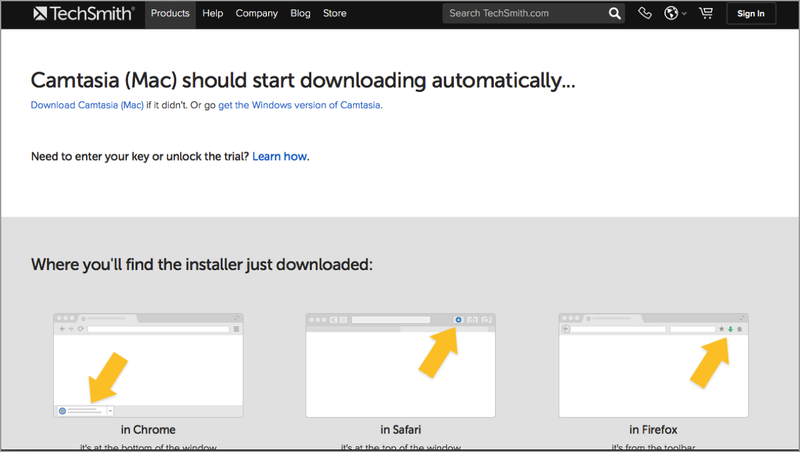The width and height of the screenshot is (800, 452).
Task: Click the search magnifier icon
Action: click(615, 14)
